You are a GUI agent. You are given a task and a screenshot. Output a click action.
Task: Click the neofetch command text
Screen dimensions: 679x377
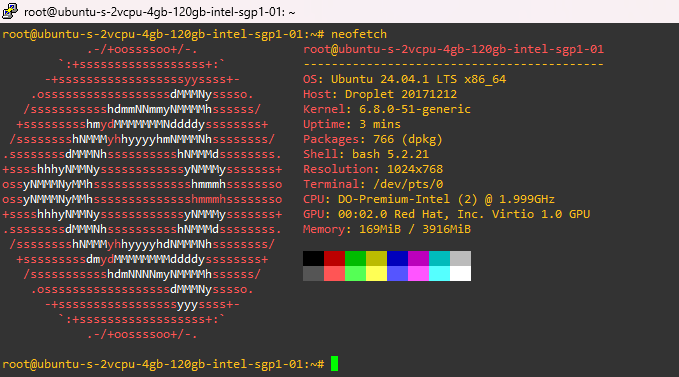pyautogui.click(x=359, y=34)
